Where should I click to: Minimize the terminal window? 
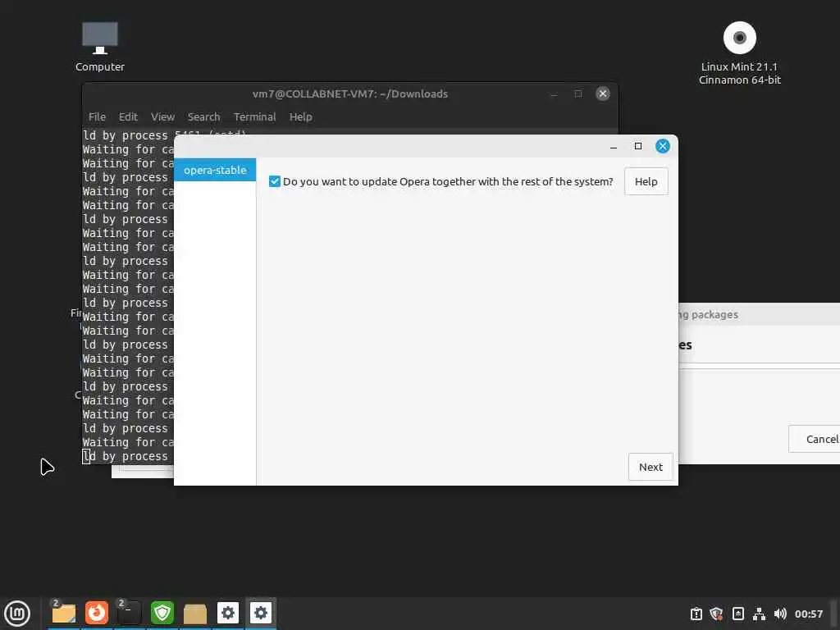(x=554, y=94)
